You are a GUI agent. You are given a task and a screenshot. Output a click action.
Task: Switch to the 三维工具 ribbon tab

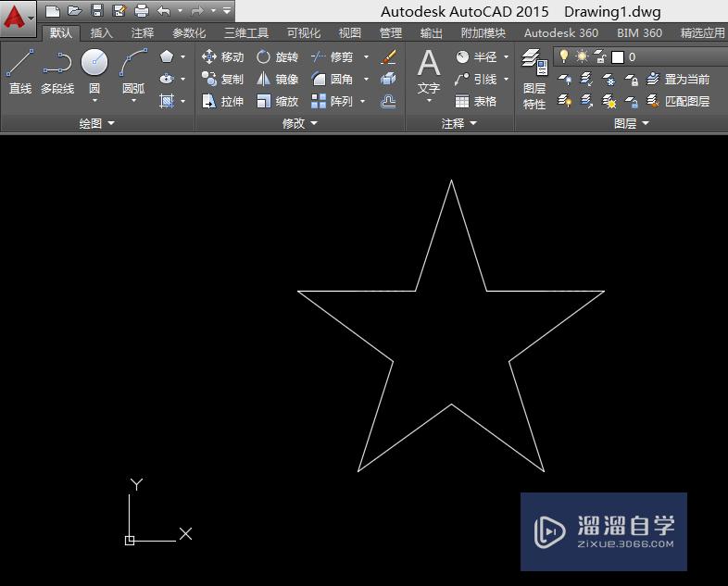246,33
